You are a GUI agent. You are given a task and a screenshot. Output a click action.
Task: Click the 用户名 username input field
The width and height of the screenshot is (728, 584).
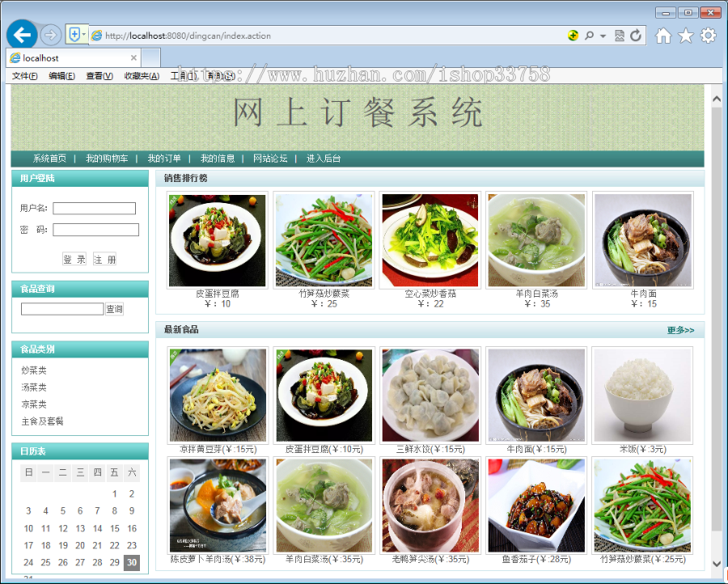95,208
